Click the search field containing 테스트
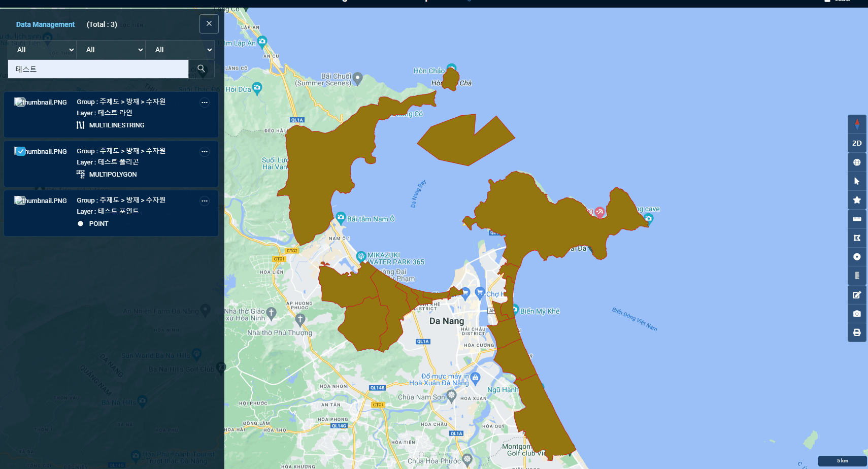Screen dimensions: 868x469 pyautogui.click(x=98, y=69)
